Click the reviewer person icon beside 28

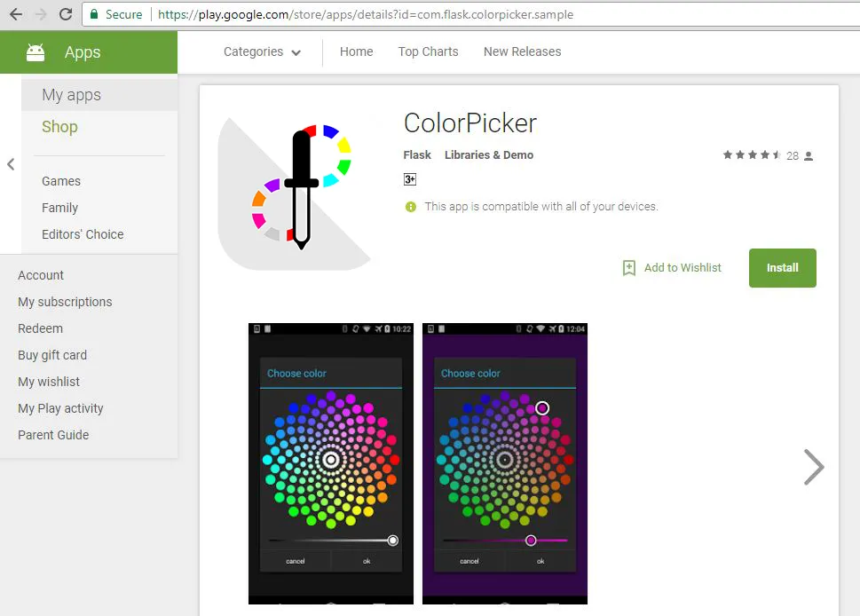pyautogui.click(x=809, y=156)
